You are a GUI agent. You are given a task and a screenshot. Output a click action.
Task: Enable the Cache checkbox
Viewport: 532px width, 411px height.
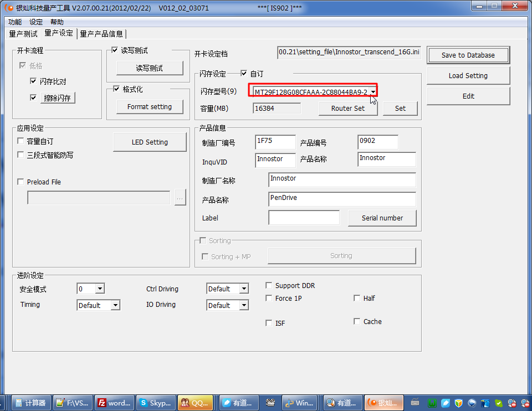tap(356, 321)
